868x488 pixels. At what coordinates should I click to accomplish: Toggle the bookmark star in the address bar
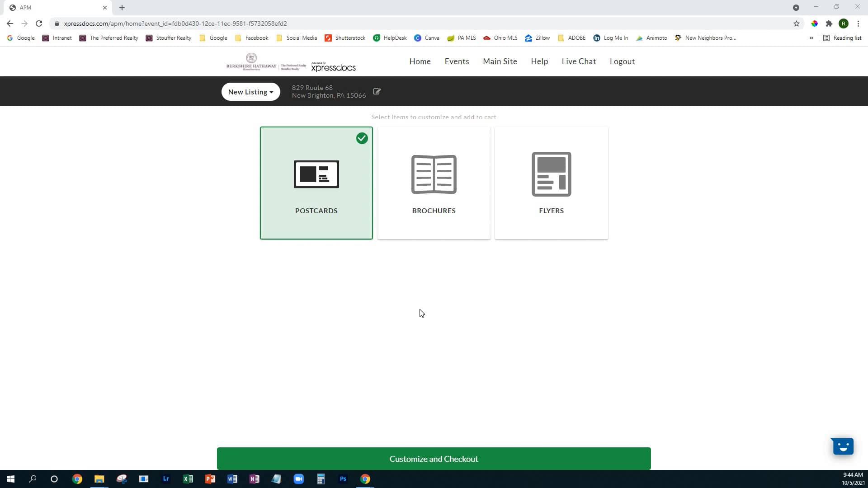point(797,23)
